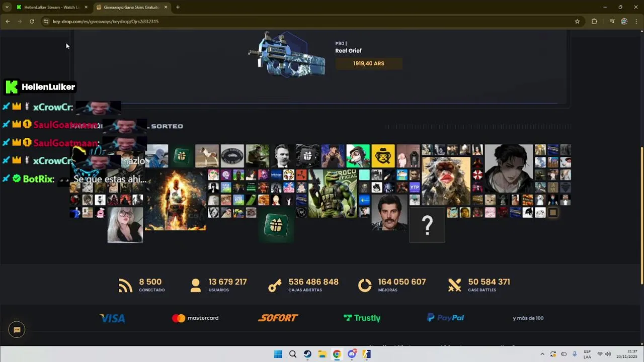The width and height of the screenshot is (644, 362).
Task: Select the burning basketball player avatar
Action: coord(176,200)
